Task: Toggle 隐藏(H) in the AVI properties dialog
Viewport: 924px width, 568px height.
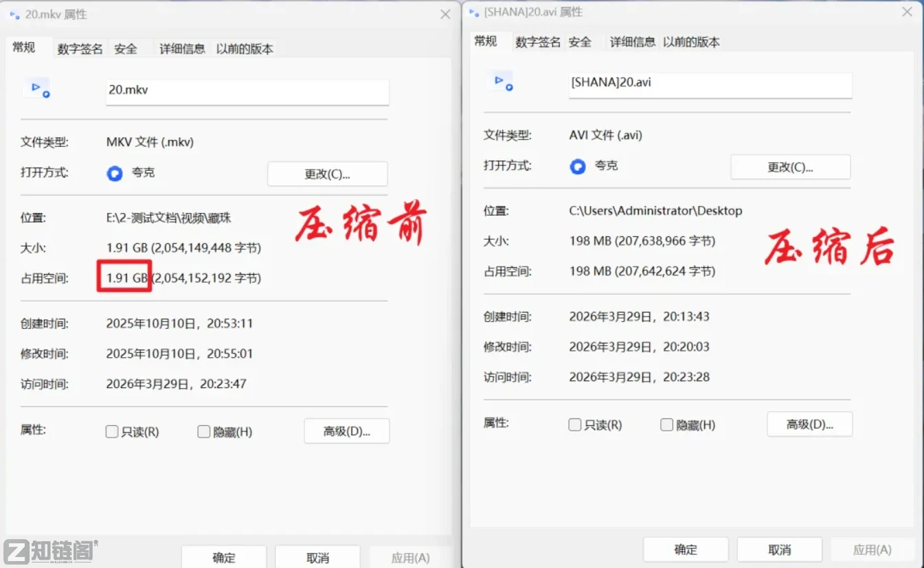Action: pyautogui.click(x=666, y=424)
